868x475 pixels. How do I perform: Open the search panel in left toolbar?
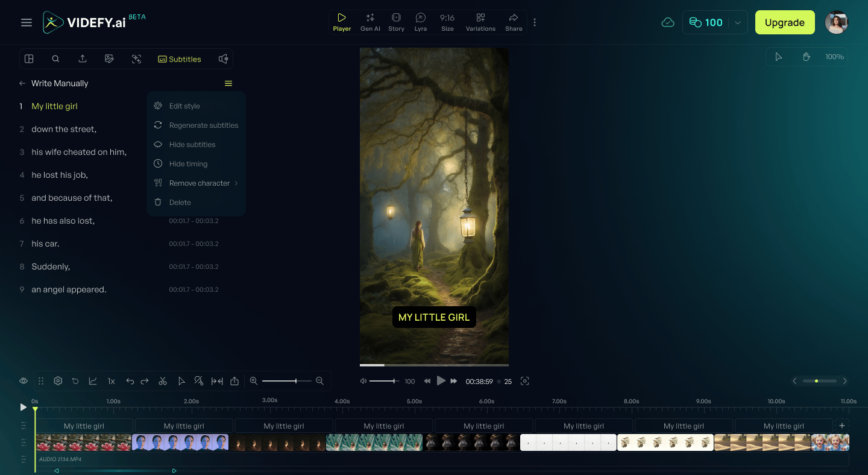tap(55, 59)
